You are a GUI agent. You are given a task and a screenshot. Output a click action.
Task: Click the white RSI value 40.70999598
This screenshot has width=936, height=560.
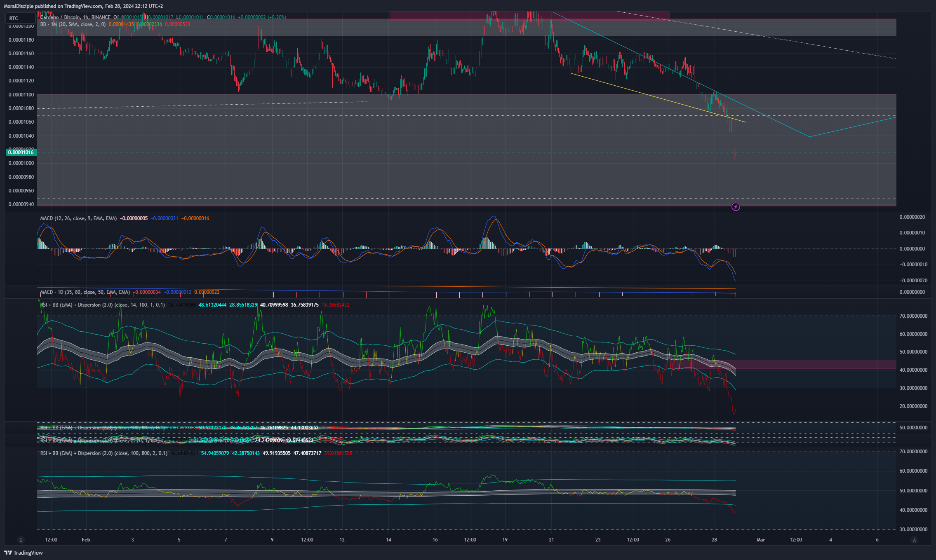pyautogui.click(x=274, y=305)
